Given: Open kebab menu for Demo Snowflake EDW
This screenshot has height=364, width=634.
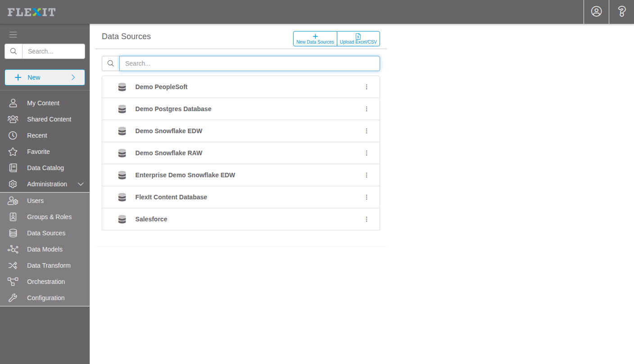Looking at the screenshot, I should point(367,131).
